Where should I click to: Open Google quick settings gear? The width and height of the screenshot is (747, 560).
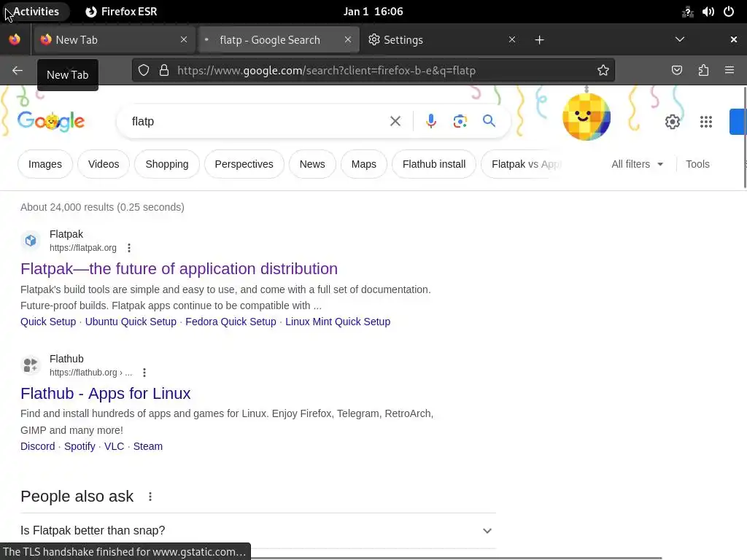point(672,122)
